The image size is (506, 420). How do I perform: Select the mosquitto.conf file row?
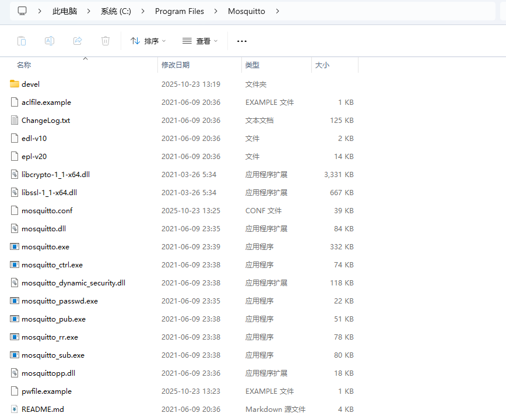pos(47,210)
